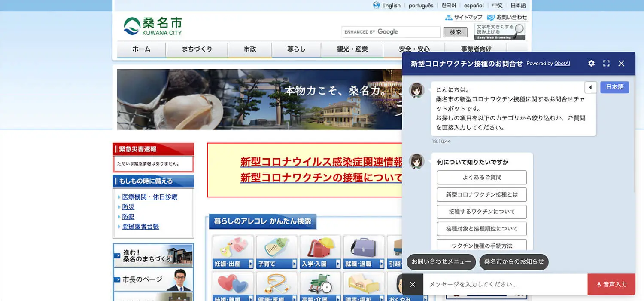The height and width of the screenshot is (301, 644).
Task: Click the Google-enhanced search box
Action: 390,31
